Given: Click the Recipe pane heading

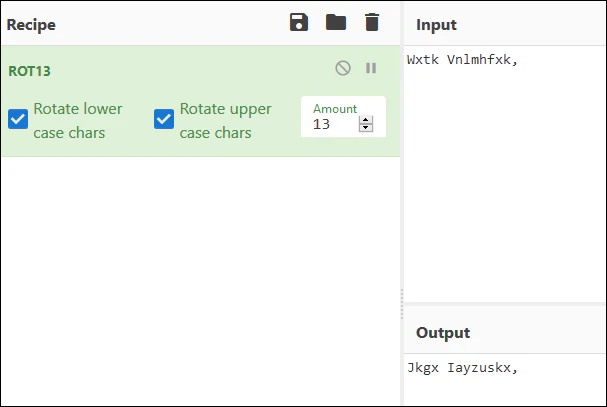Looking at the screenshot, I should tap(31, 25).
